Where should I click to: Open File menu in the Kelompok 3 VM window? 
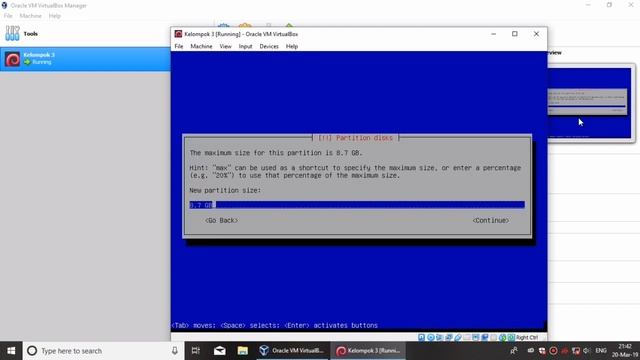(179, 46)
